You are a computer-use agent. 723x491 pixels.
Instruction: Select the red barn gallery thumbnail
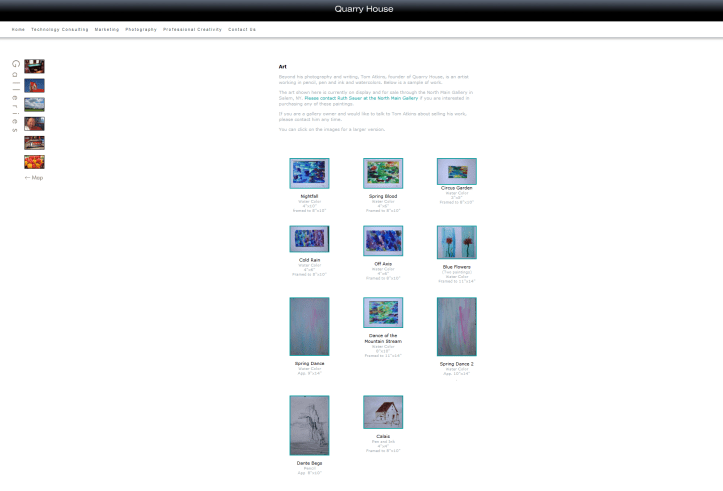pyautogui.click(x=34, y=86)
